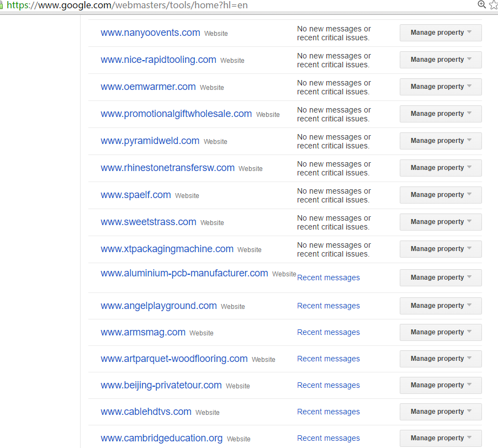This screenshot has height=448, width=498.
Task: Click 'Website' label beside www.cablehdtvs.com
Action: pos(208,413)
